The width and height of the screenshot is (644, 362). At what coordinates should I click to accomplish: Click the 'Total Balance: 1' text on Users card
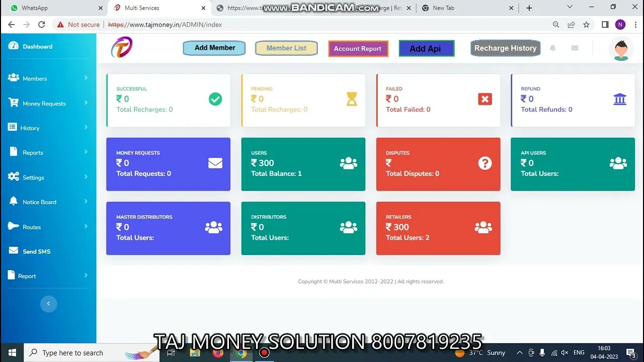click(x=276, y=173)
